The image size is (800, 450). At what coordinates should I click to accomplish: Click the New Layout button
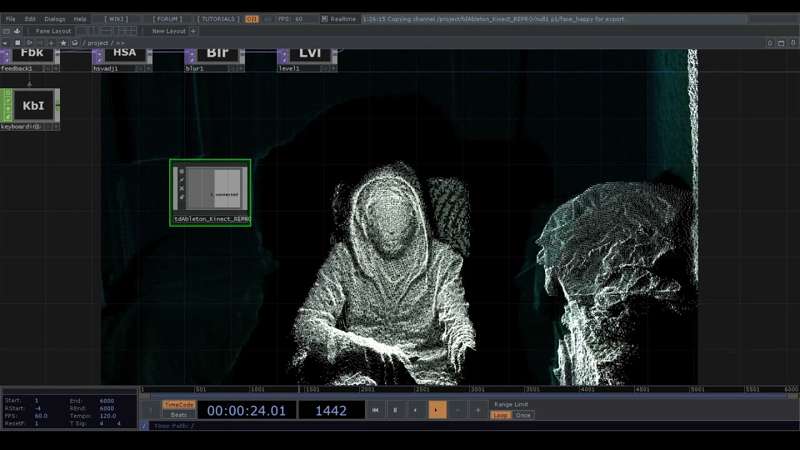point(168,31)
